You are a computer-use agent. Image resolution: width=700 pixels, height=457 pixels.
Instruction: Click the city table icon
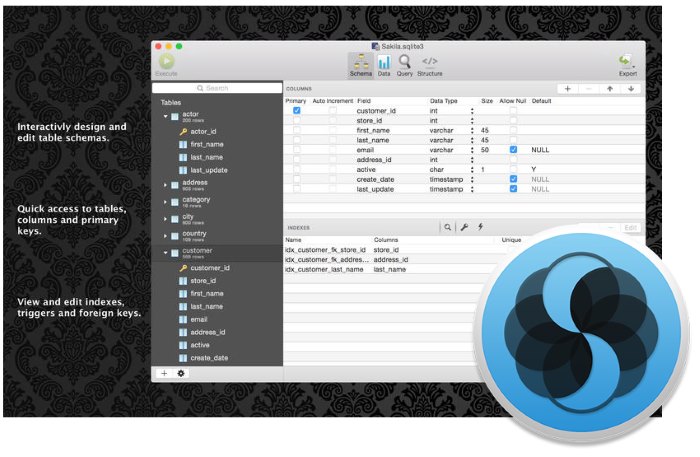(175, 219)
